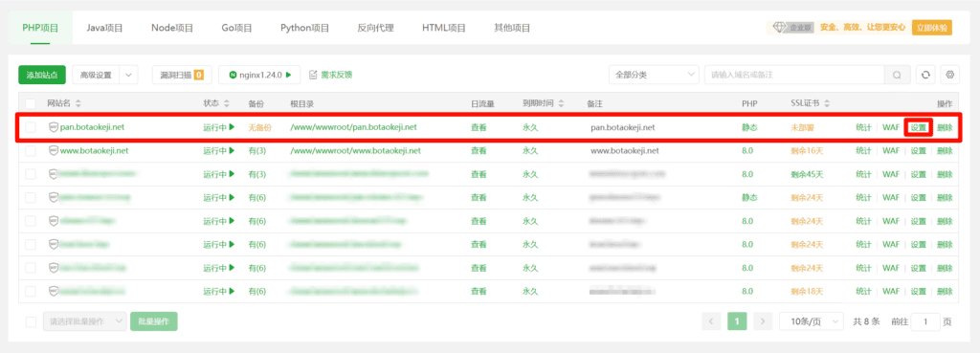
Task: Click www.botaokeji.net remark cell
Action: (624, 150)
